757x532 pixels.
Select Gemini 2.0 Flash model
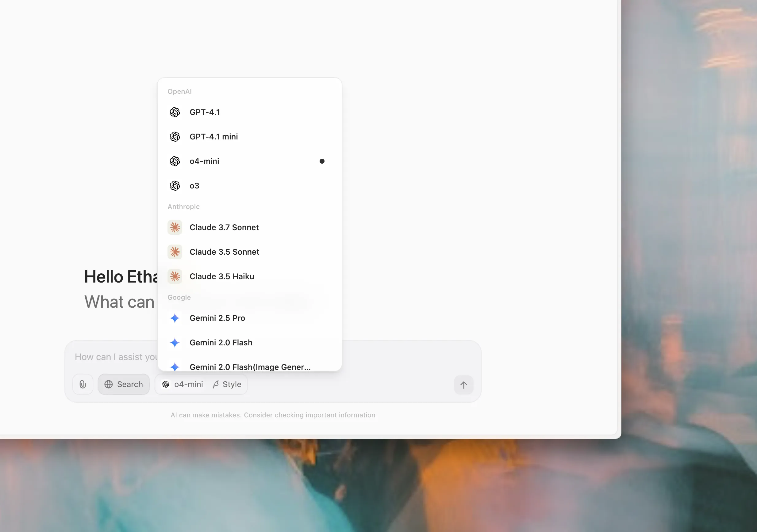[x=221, y=343]
